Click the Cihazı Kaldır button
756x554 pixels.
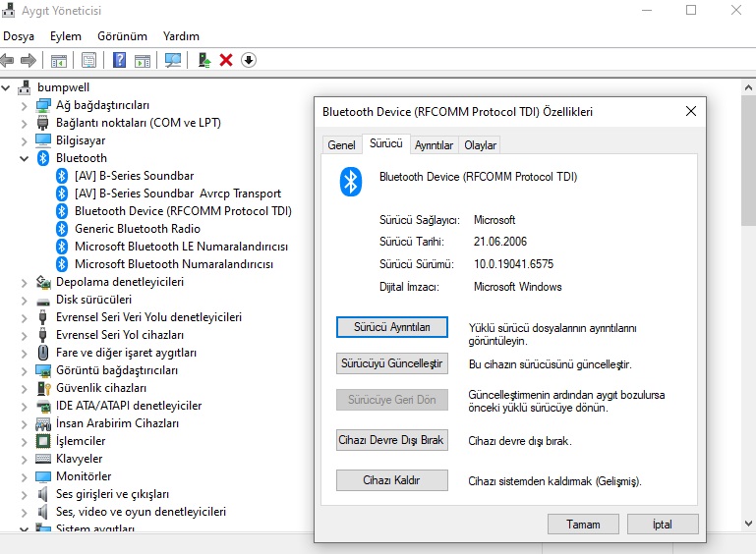click(392, 480)
